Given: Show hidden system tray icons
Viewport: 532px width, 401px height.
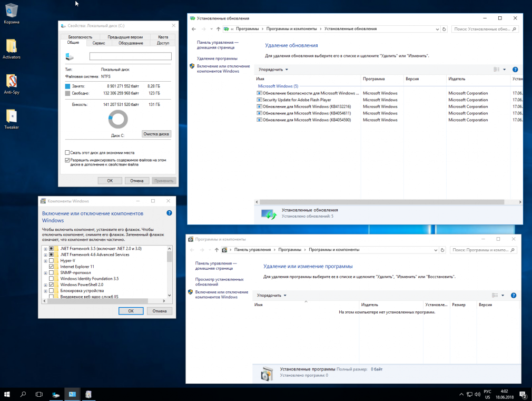Looking at the screenshot, I should pyautogui.click(x=461, y=394).
